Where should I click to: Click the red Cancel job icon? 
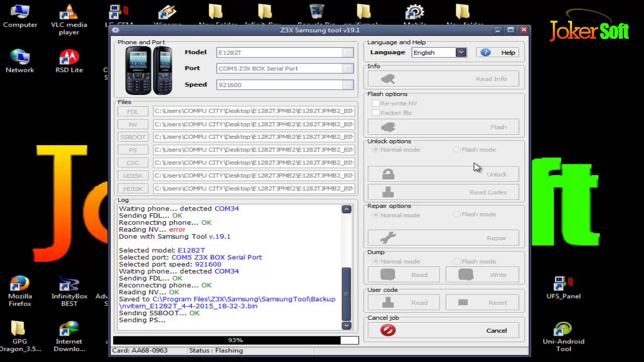tap(388, 330)
